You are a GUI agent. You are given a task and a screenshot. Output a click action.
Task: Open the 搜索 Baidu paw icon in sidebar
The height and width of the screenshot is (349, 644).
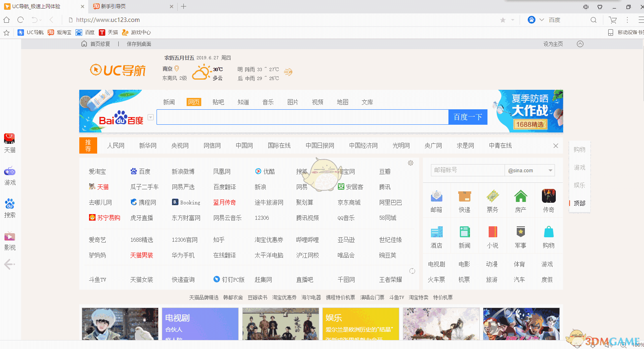click(9, 204)
